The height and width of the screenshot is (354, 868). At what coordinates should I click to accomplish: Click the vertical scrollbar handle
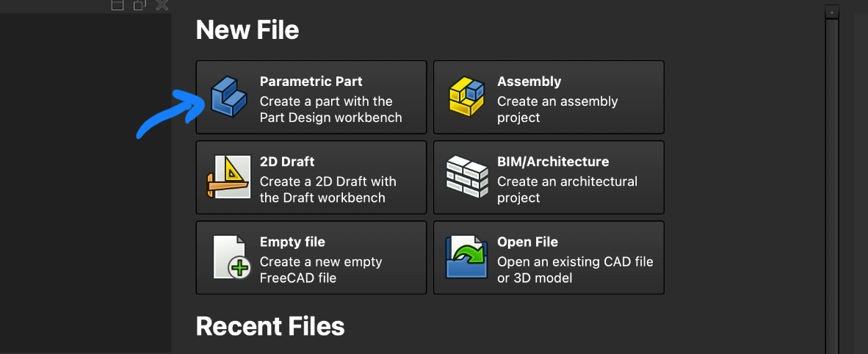[x=831, y=184]
